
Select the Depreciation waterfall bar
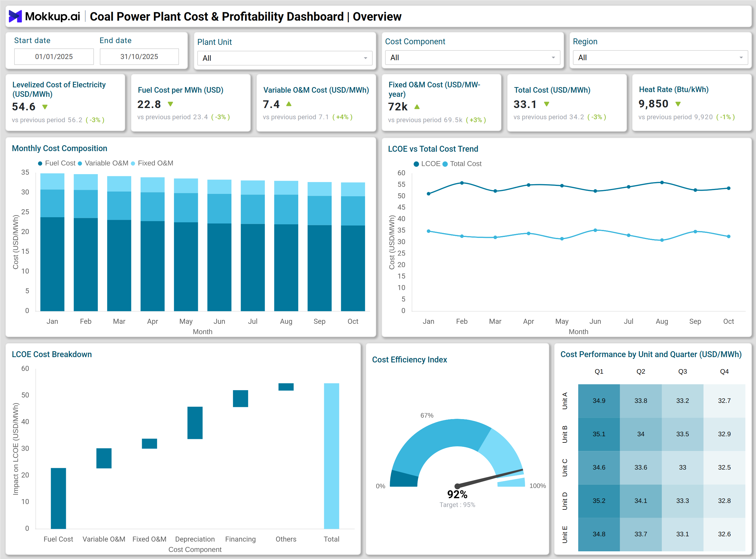(x=195, y=423)
